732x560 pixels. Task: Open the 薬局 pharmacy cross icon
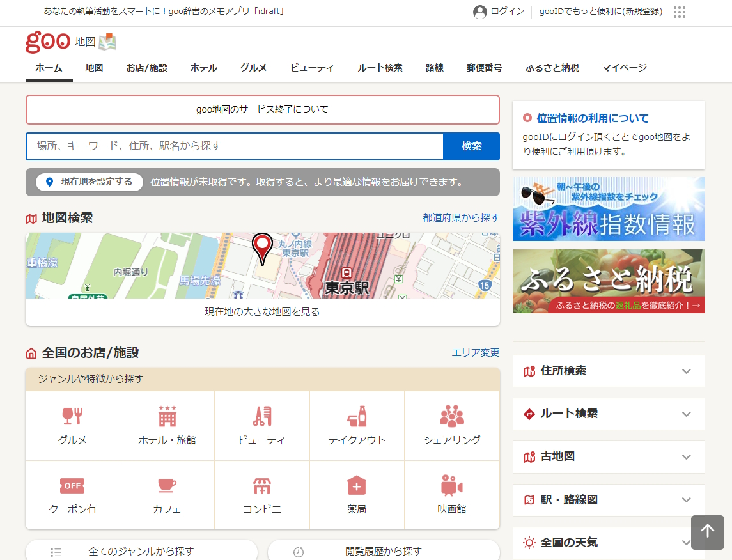coord(357,486)
